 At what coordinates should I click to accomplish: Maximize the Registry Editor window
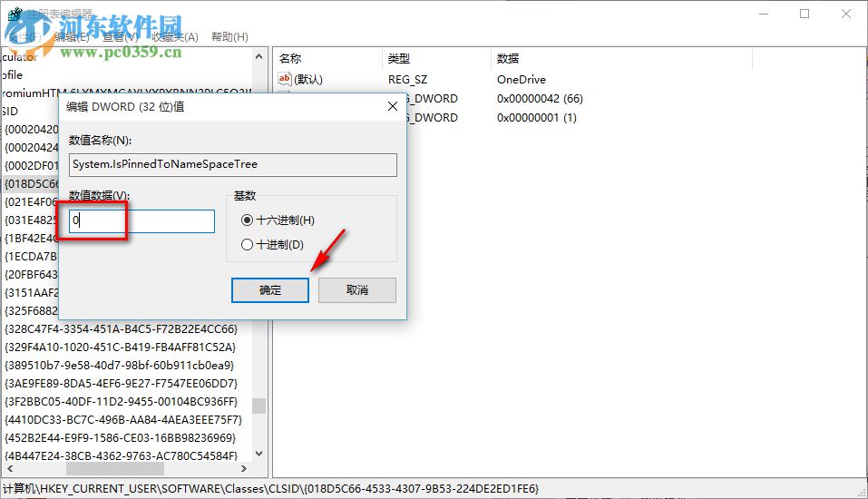tap(805, 14)
